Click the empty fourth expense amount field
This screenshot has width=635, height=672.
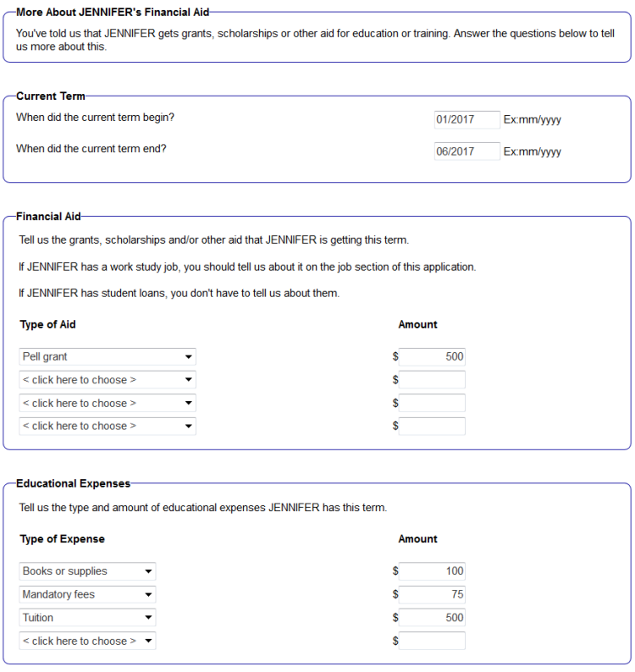432,642
